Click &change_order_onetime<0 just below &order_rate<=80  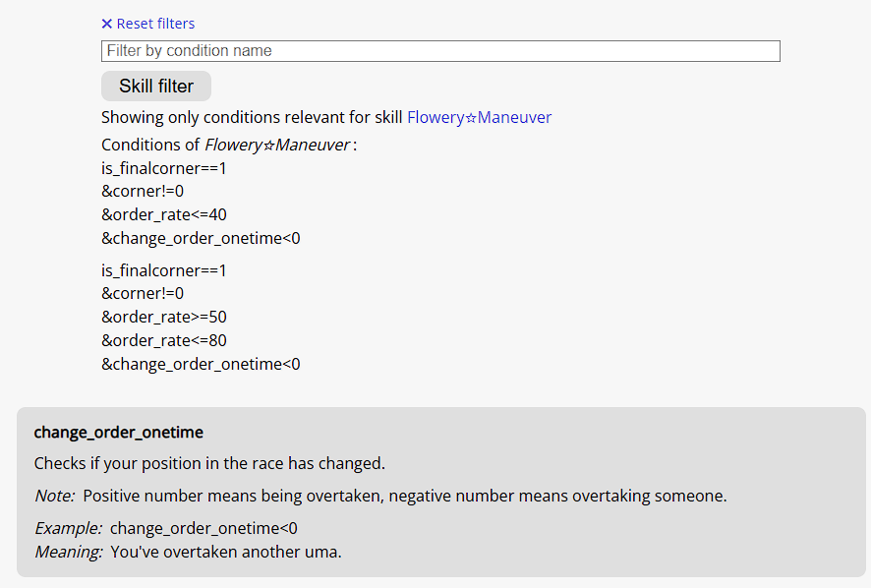(x=201, y=364)
